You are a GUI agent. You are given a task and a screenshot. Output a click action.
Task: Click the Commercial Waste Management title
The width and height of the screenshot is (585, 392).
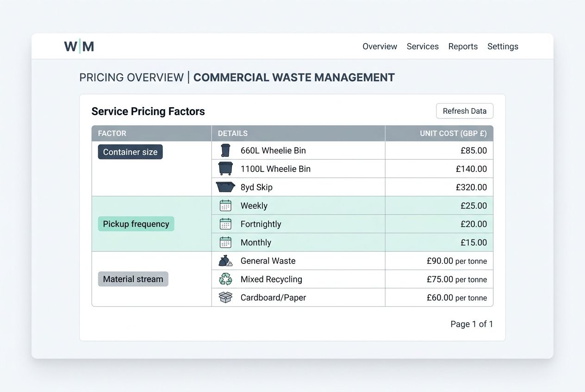(294, 78)
